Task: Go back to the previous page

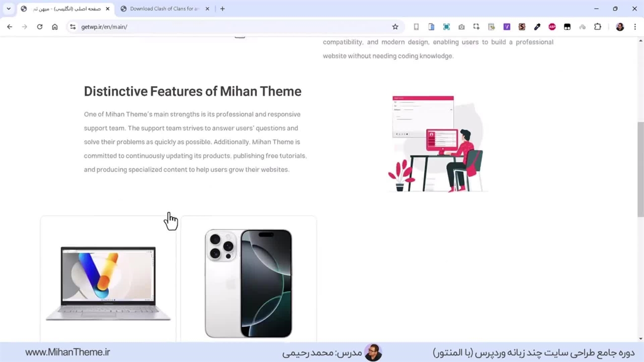Action: (10, 27)
